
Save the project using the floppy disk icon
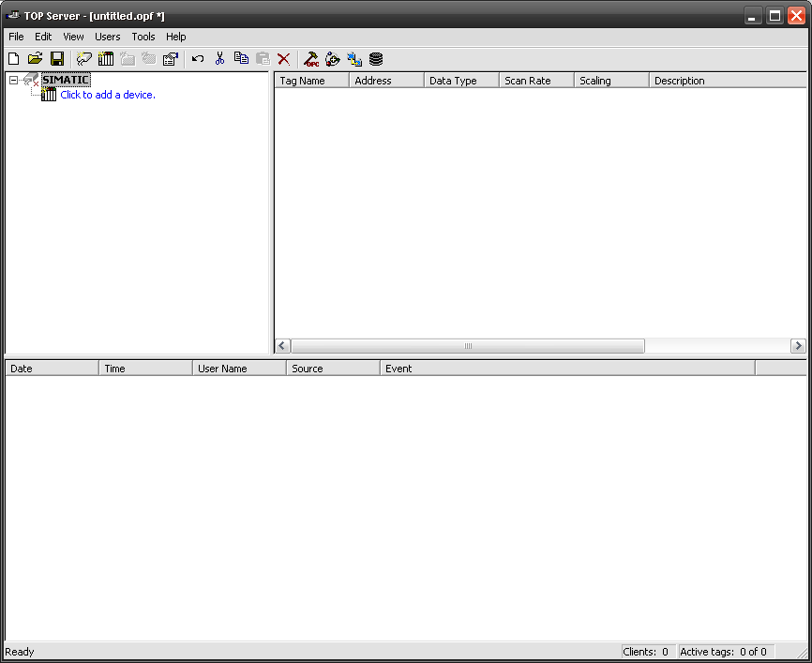click(x=56, y=59)
